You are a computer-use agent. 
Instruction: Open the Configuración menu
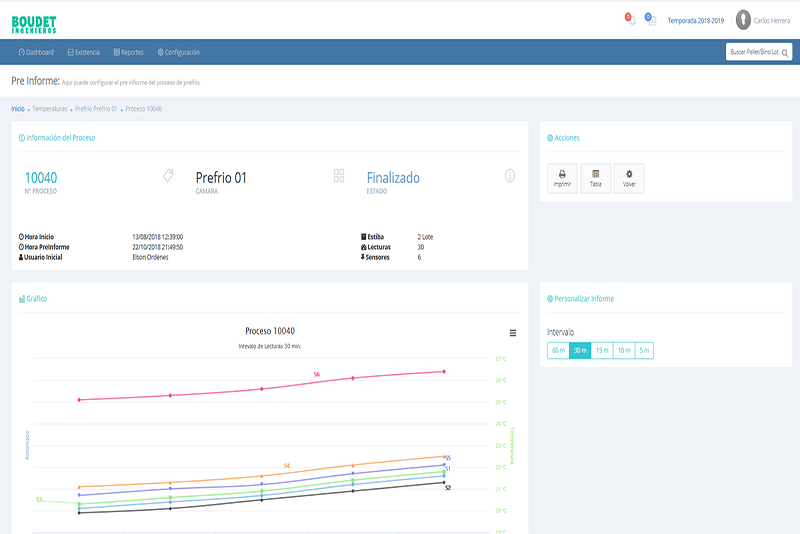click(179, 52)
